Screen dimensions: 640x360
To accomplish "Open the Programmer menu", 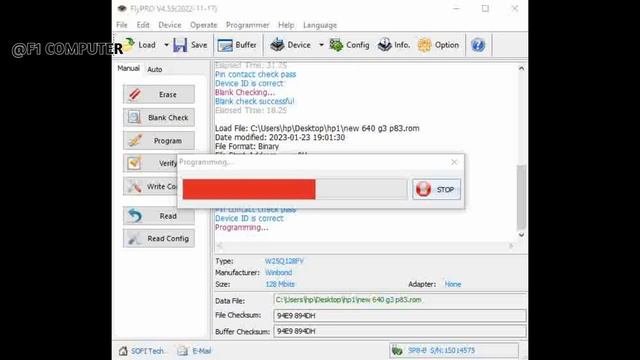I will point(248,25).
